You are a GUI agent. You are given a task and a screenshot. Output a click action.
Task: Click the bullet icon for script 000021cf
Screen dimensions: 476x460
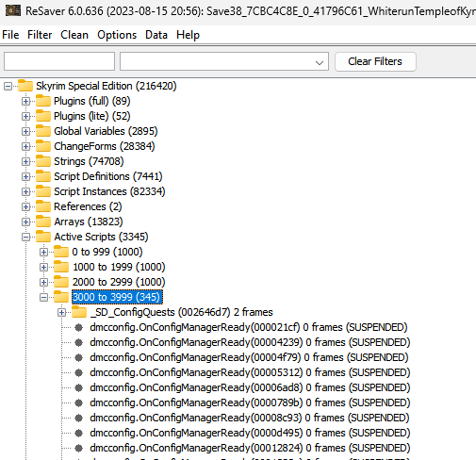click(79, 327)
